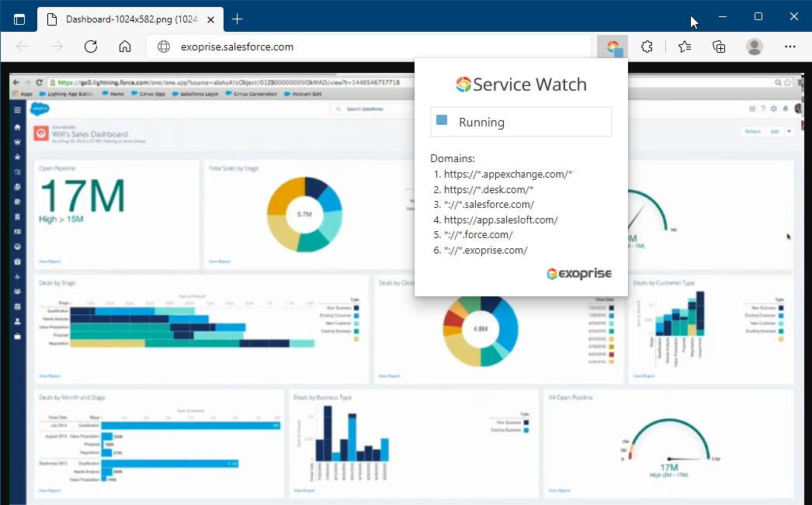Close the Dashboard-1024x582.png tab
The width and height of the screenshot is (812, 505).
(x=211, y=19)
